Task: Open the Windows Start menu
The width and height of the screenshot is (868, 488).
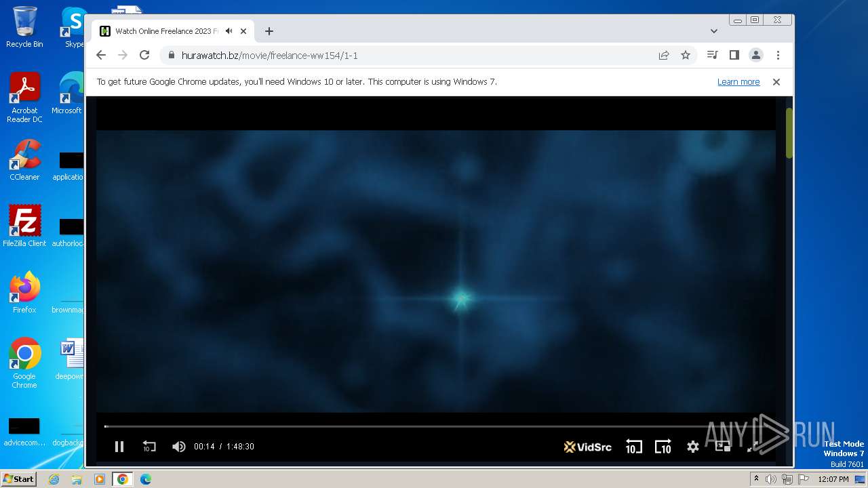Action: point(19,479)
